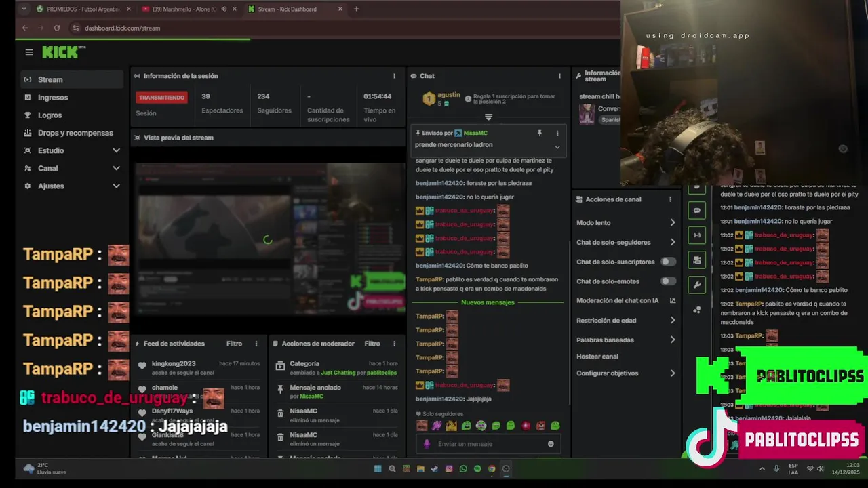Viewport: 868px width, 488px height.
Task: Click the chat bubble icon in right toolbar
Action: tap(697, 211)
